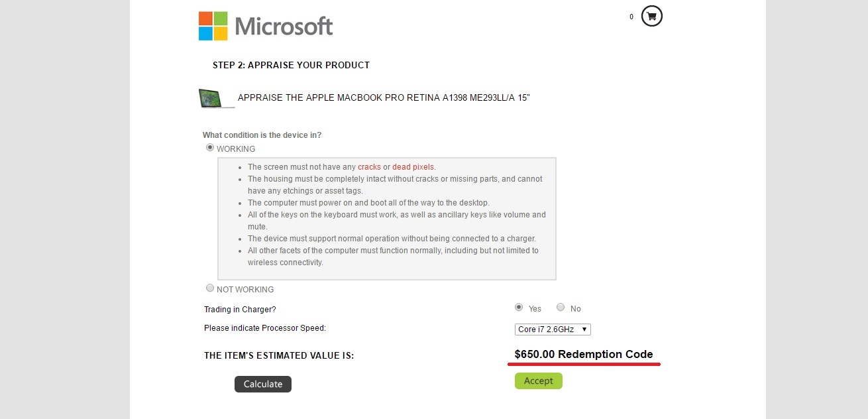Click the "Item's Estimated Value" label

pos(279,356)
